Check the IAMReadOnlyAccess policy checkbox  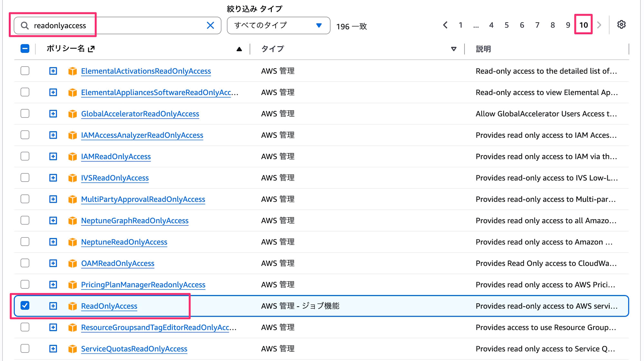pyautogui.click(x=25, y=156)
